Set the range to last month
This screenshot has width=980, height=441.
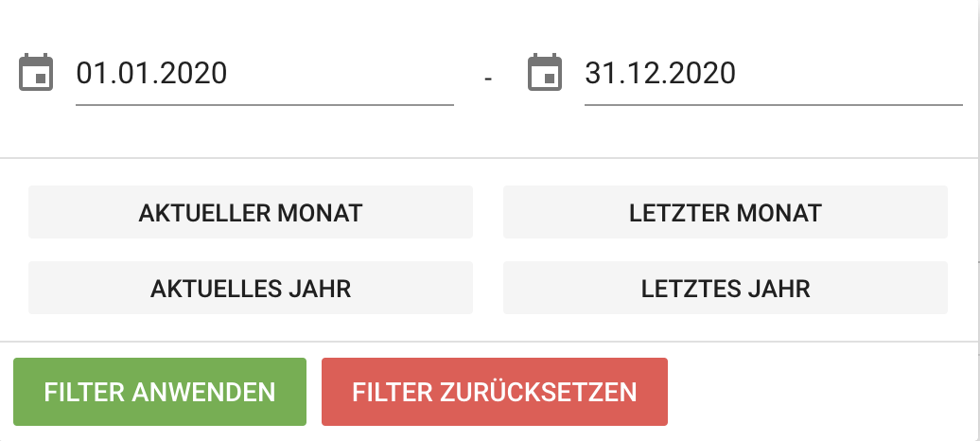tap(725, 212)
